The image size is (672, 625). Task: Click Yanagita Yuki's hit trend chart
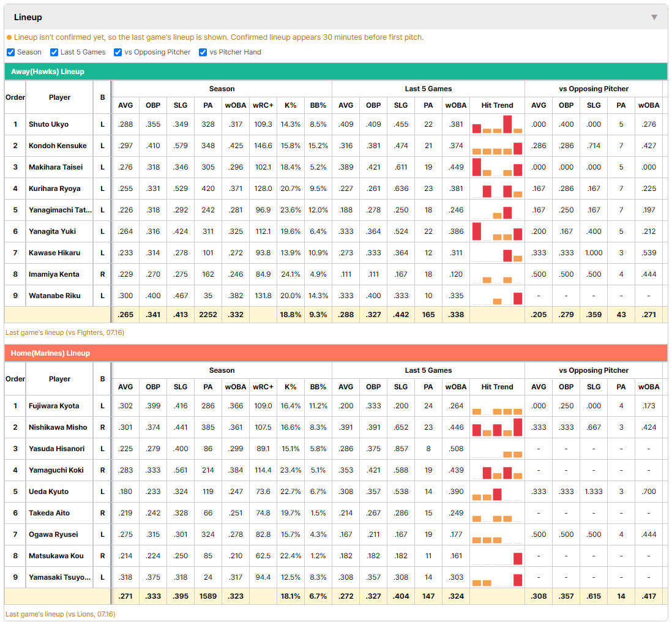coord(497,231)
